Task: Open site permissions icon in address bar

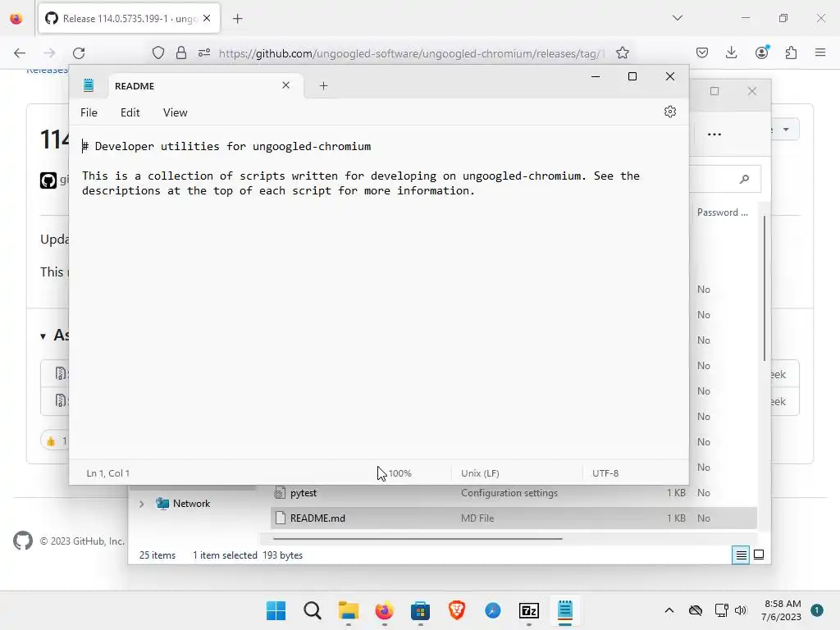Action: tap(204, 52)
